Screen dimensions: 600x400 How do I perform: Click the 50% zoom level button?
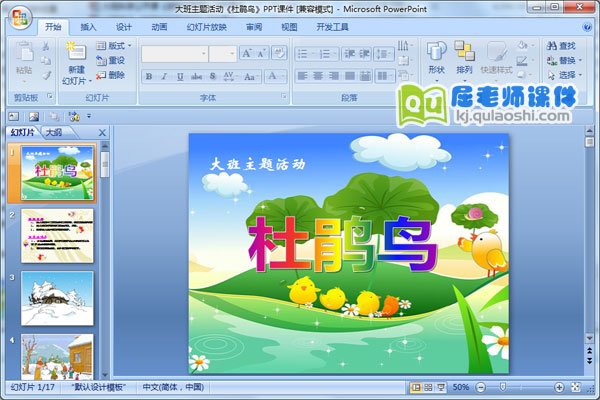[461, 387]
